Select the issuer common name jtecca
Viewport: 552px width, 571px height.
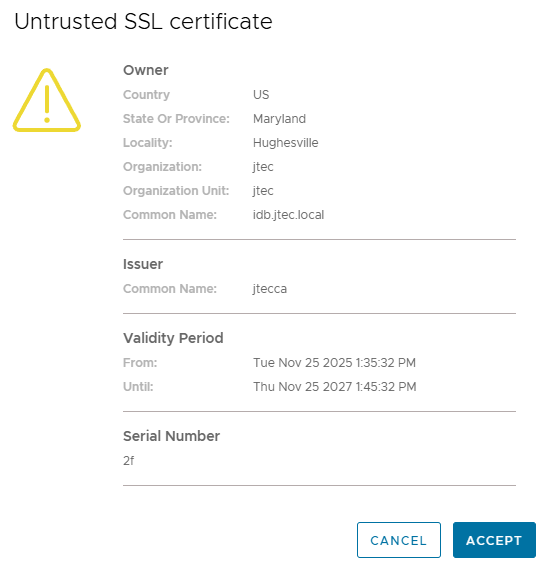pyautogui.click(x=269, y=289)
